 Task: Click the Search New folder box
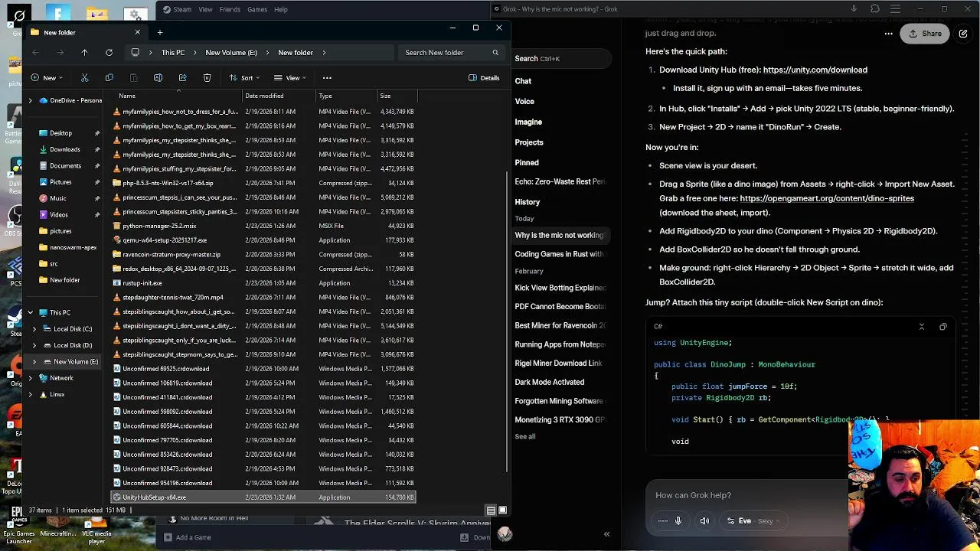pyautogui.click(x=452, y=52)
